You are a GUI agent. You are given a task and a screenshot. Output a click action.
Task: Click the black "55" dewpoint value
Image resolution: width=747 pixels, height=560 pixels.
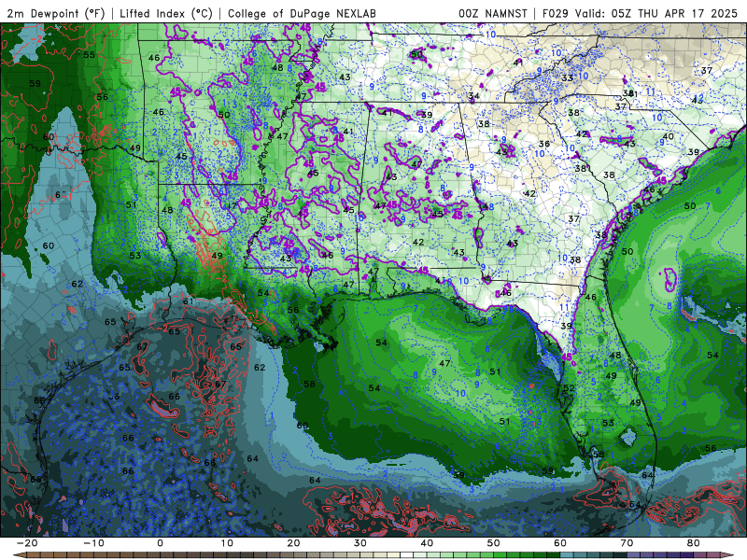pyautogui.click(x=89, y=55)
